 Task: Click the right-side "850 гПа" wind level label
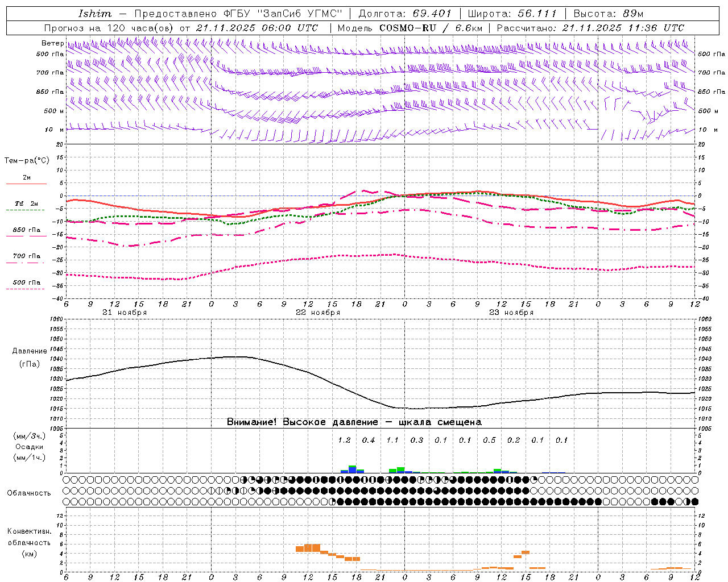pyautogui.click(x=712, y=92)
